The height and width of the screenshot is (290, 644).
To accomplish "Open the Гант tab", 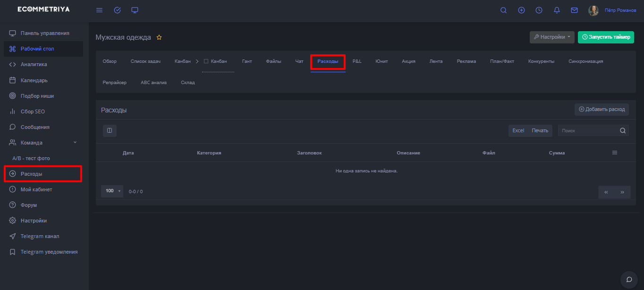I will 247,61.
